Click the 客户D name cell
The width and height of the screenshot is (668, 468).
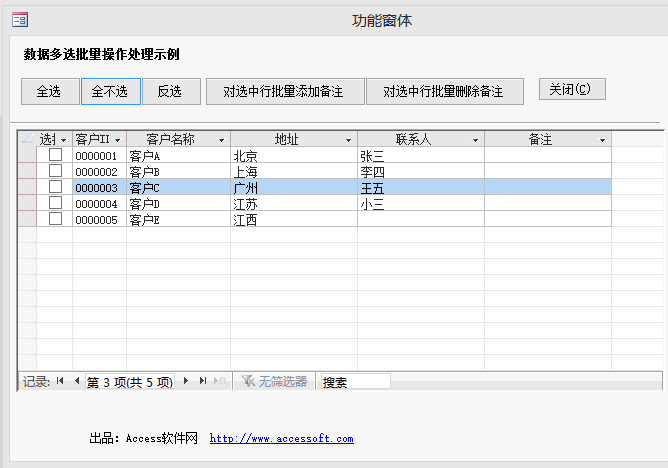click(x=179, y=203)
